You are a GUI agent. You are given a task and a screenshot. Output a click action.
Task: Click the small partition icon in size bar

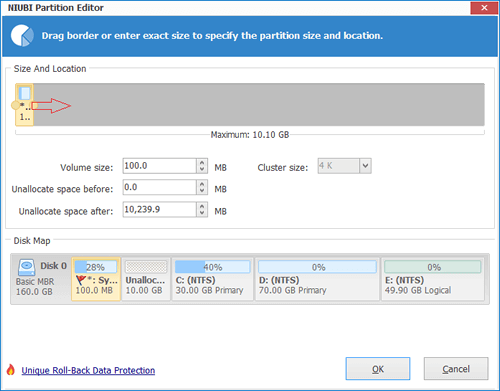tap(25, 93)
